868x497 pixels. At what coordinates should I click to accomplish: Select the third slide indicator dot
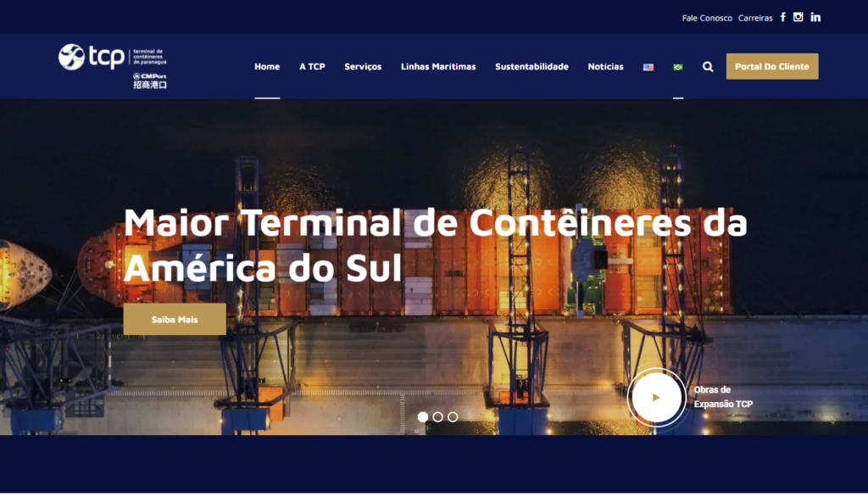coord(453,416)
